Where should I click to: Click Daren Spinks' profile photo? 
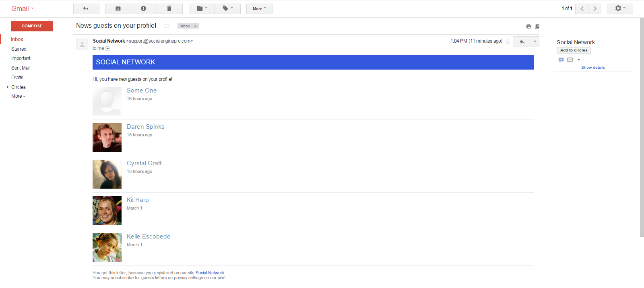[107, 138]
